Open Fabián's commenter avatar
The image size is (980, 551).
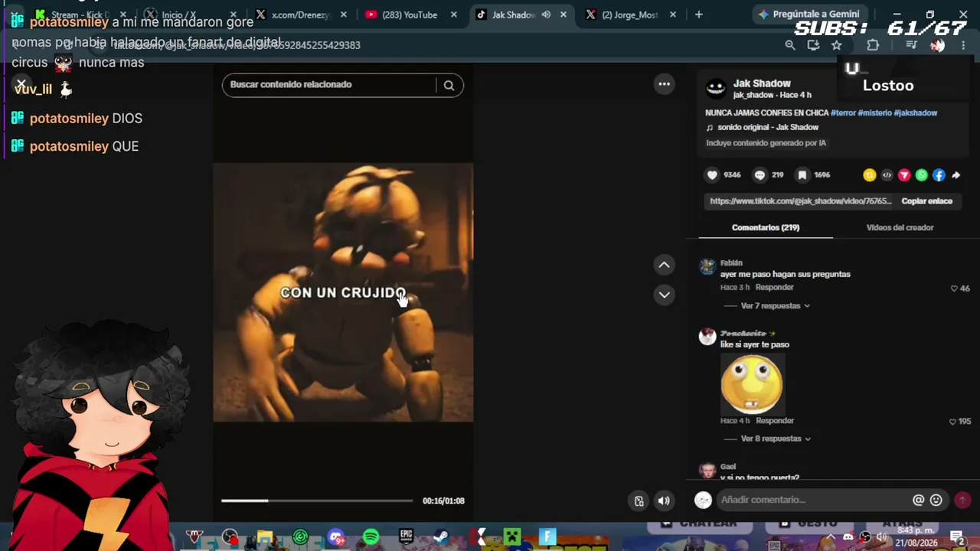pyautogui.click(x=707, y=267)
